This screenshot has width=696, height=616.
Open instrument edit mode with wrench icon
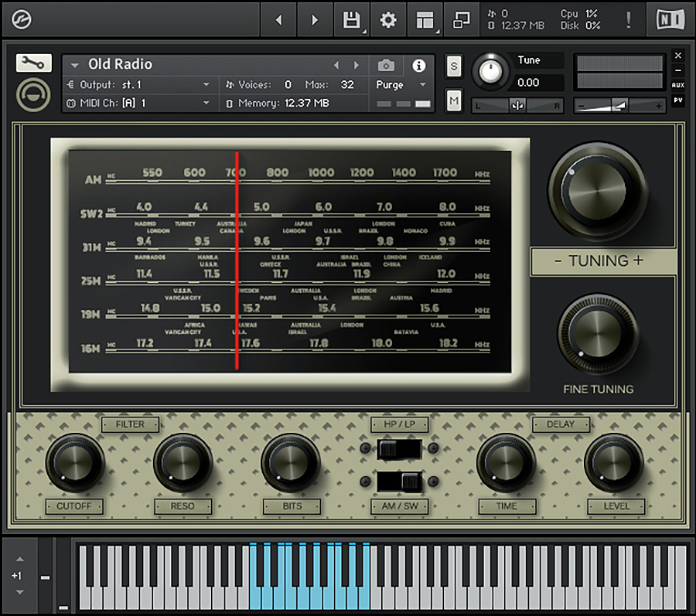point(34,63)
